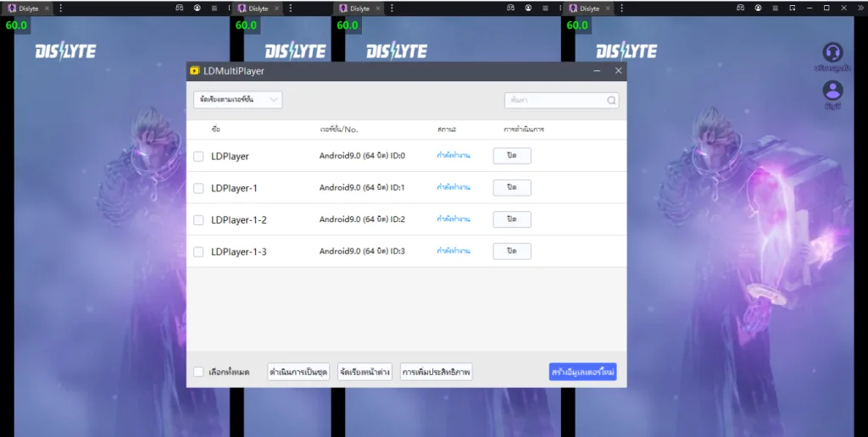Click 'Android9.0 (64 บิต) ID:1' version text

click(x=362, y=187)
